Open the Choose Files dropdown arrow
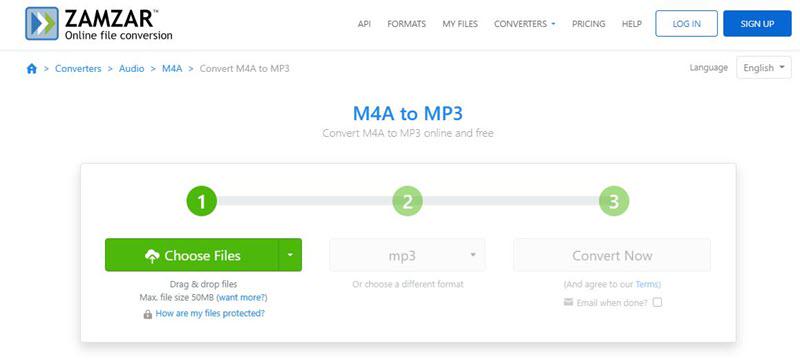This screenshot has width=800, height=364. [290, 255]
